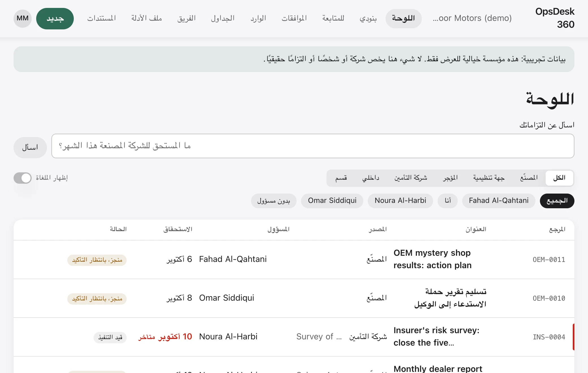Open the تسليم تقرير حملة الاستدعاء item

[x=450, y=298]
